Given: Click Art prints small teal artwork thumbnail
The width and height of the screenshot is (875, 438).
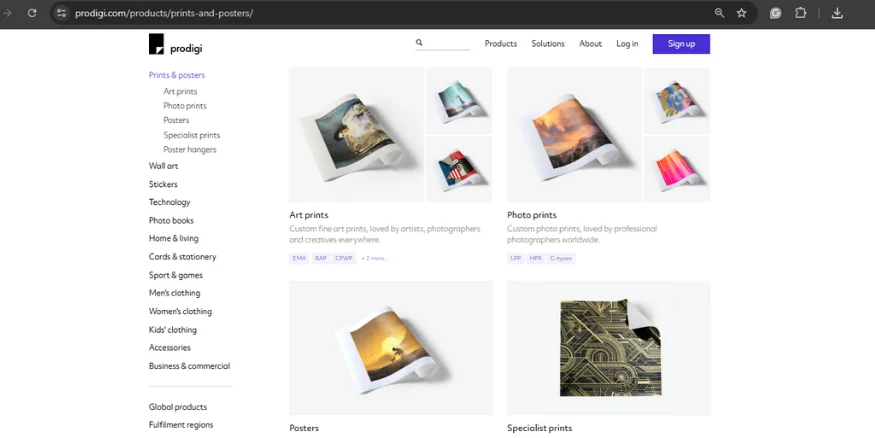Looking at the screenshot, I should pos(459,100).
